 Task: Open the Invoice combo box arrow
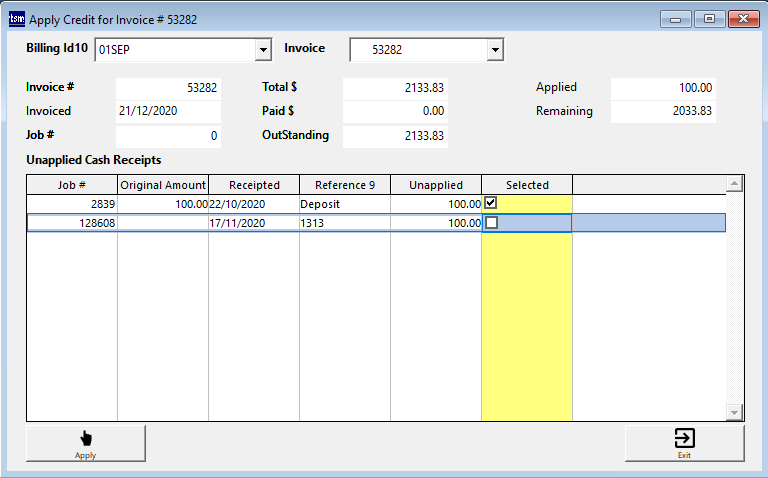click(494, 50)
